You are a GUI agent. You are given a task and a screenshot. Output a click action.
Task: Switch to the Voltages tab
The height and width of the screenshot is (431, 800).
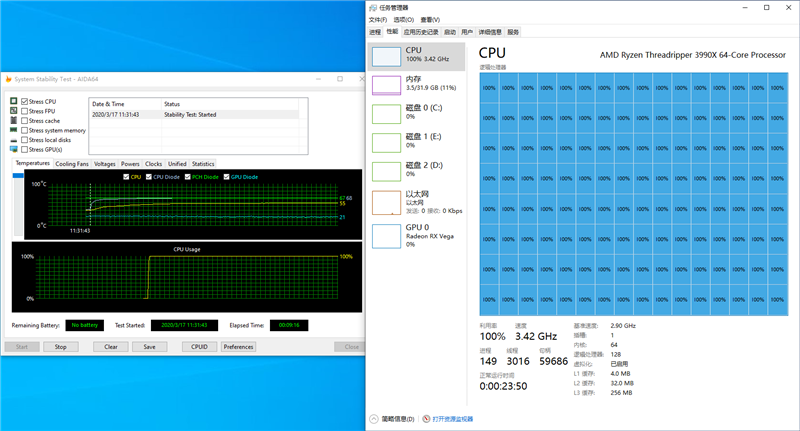[x=105, y=164]
